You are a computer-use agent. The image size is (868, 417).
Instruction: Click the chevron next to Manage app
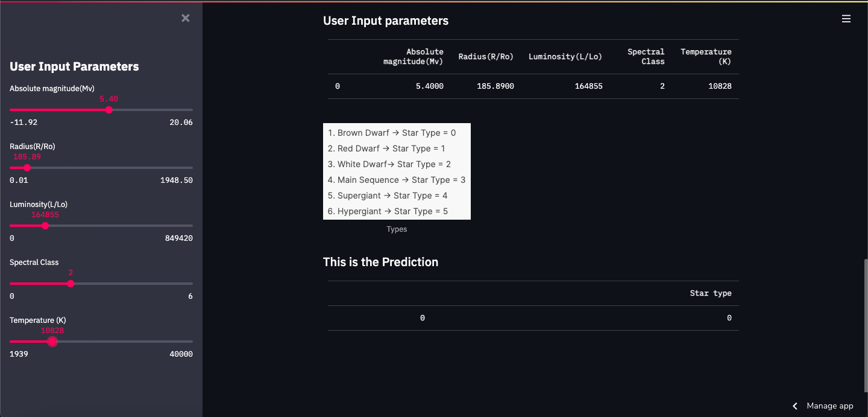[x=795, y=406]
